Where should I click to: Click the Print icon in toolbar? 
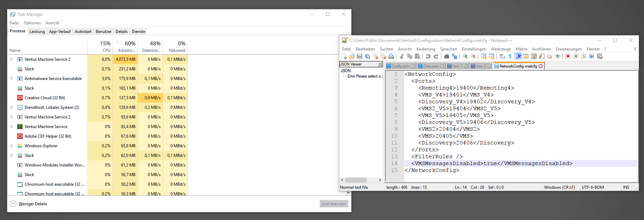pos(391,56)
